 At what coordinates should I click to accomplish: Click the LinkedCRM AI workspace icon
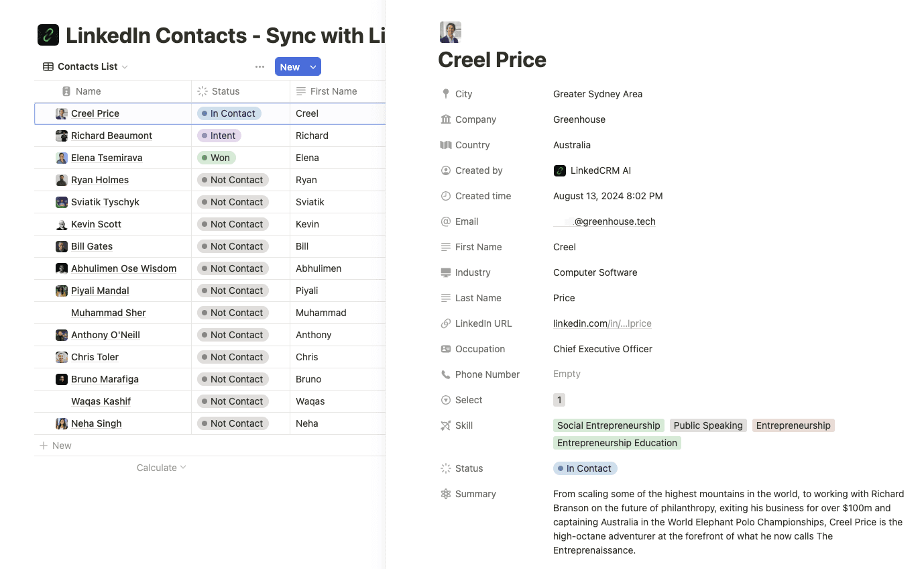pos(560,170)
